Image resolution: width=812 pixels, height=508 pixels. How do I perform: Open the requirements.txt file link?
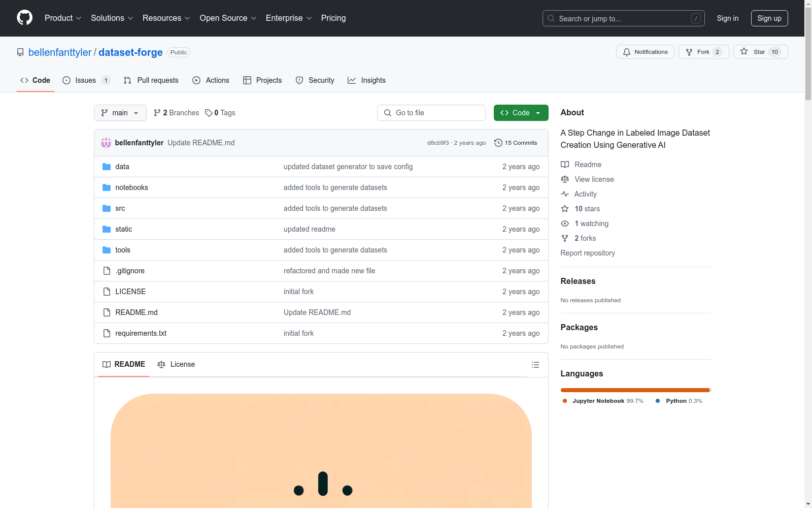(141, 333)
